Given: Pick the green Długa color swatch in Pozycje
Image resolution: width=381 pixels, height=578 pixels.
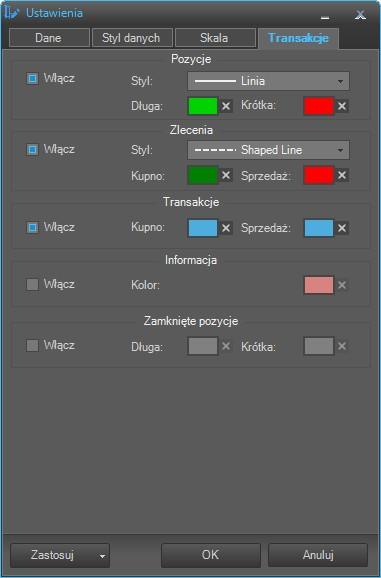Looking at the screenshot, I should point(203,106).
